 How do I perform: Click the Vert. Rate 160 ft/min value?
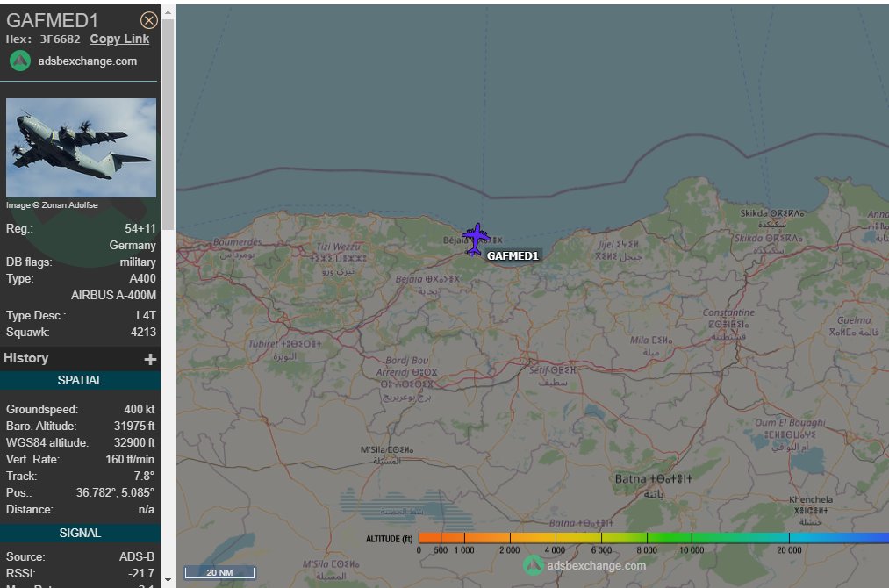(130, 459)
